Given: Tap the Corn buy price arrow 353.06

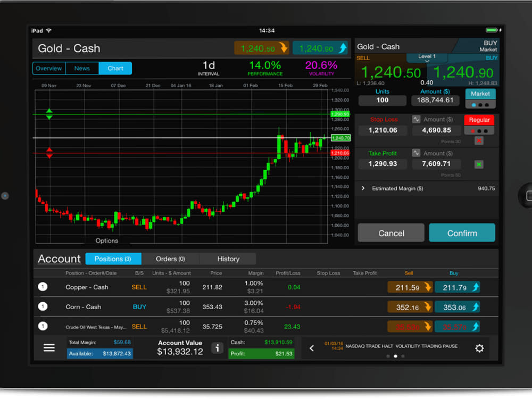Looking at the screenshot, I should point(457,307).
